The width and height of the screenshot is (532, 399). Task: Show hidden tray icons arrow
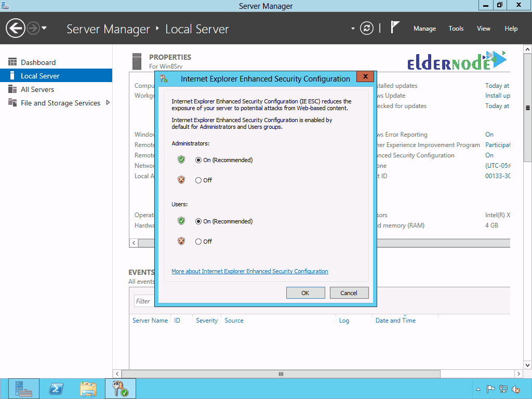click(478, 389)
